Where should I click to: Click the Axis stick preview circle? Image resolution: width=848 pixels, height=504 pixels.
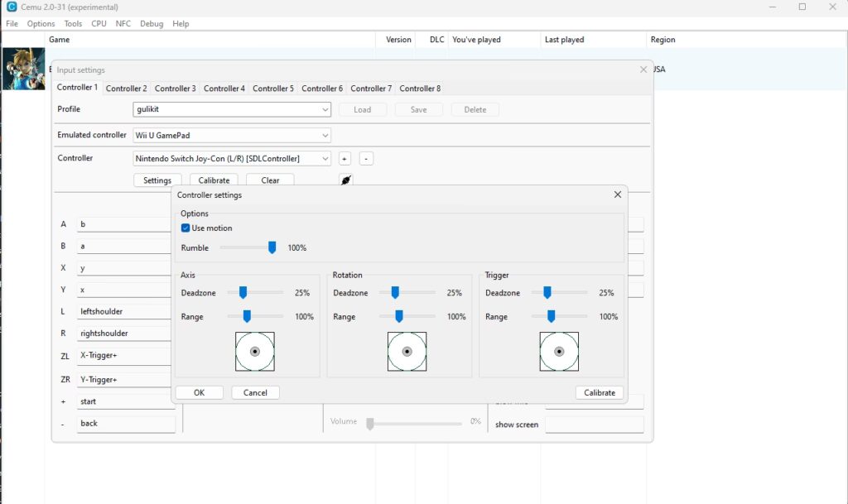[x=255, y=352]
